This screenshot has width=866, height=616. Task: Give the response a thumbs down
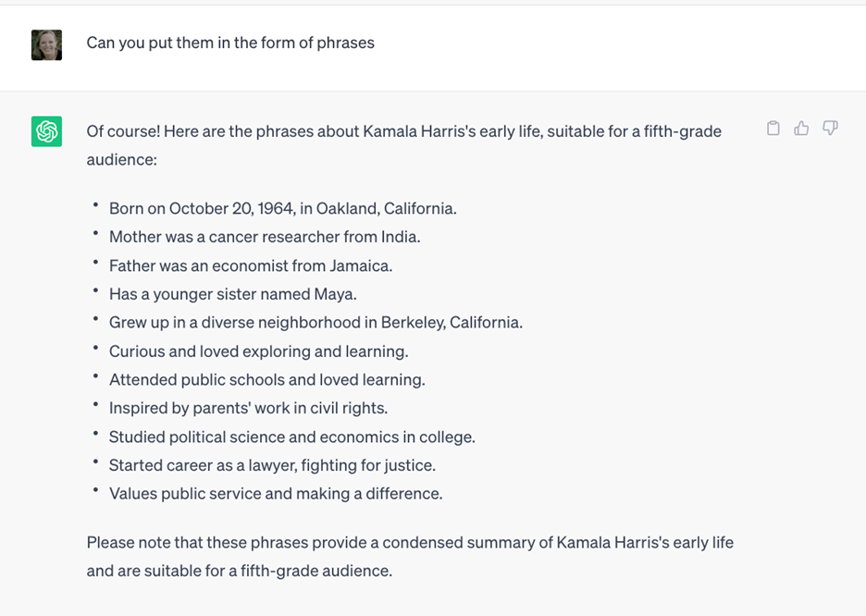tap(830, 128)
